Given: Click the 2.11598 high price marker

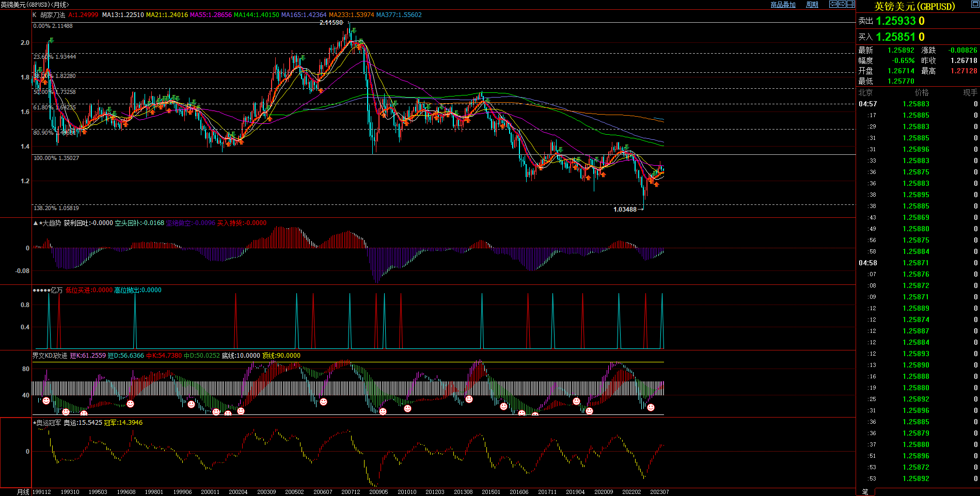Looking at the screenshot, I should [331, 23].
